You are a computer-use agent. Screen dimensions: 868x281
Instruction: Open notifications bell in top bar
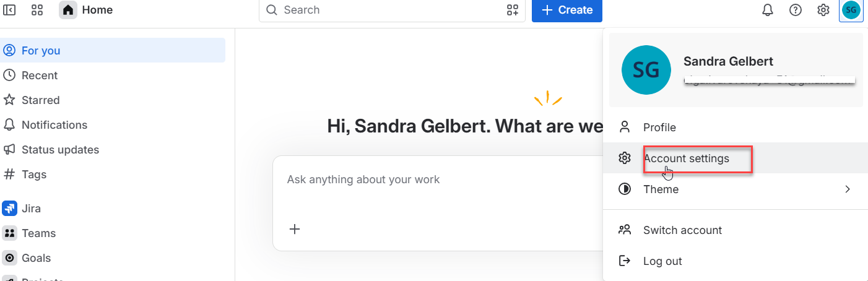pyautogui.click(x=768, y=10)
